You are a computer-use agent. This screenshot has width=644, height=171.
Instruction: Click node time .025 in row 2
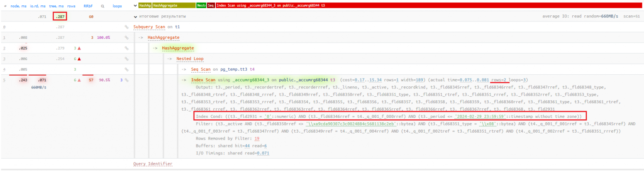point(23,48)
